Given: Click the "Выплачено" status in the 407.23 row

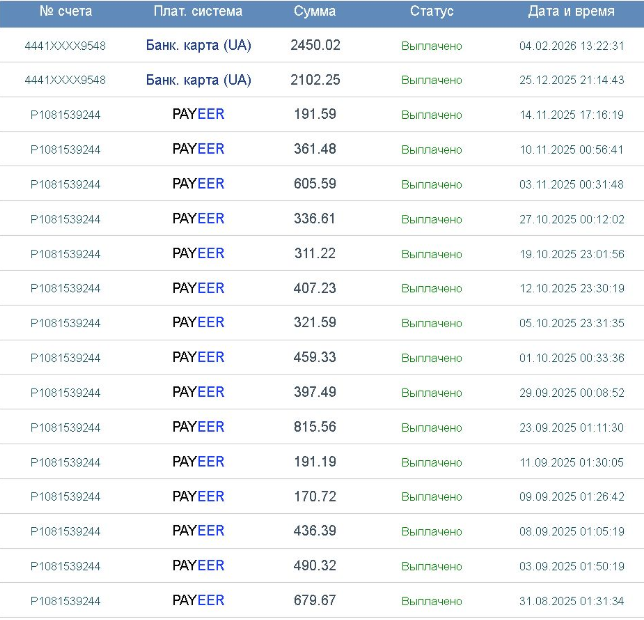Looking at the screenshot, I should pyautogui.click(x=431, y=288).
